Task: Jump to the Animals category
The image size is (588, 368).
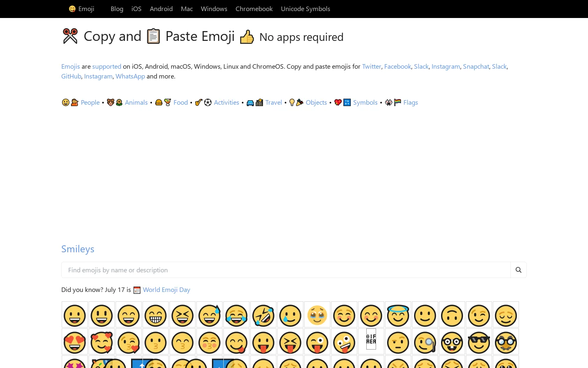Action: (x=136, y=102)
